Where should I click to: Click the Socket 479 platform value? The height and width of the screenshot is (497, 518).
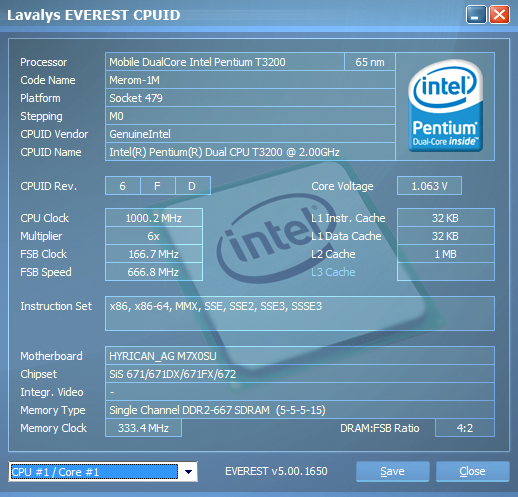coord(250,98)
